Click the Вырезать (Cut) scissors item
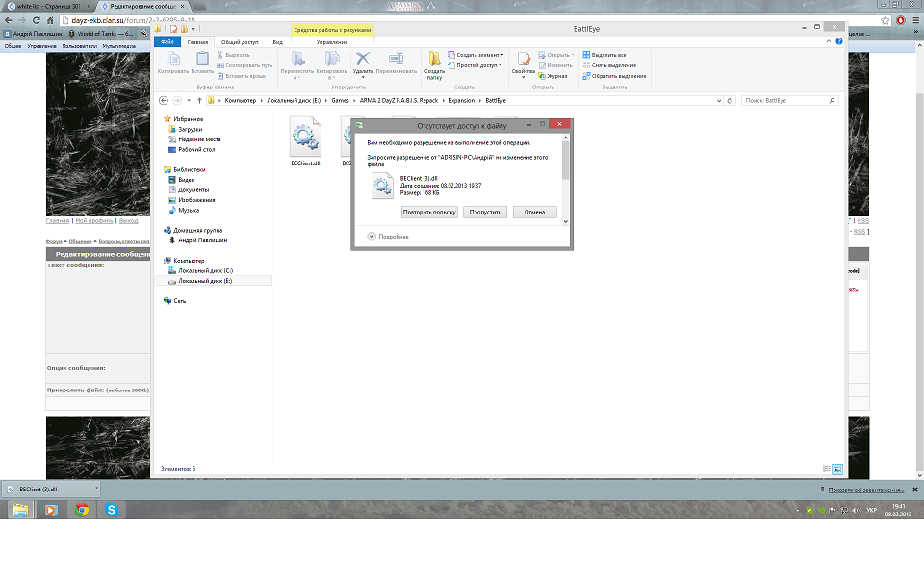Screen dimensions: 924x578 click(234, 55)
